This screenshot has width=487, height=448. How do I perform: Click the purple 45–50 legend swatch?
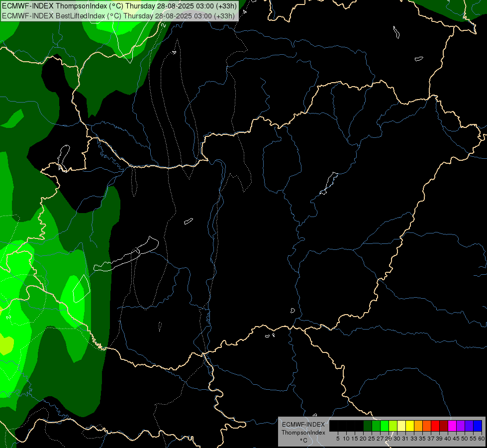point(461,426)
